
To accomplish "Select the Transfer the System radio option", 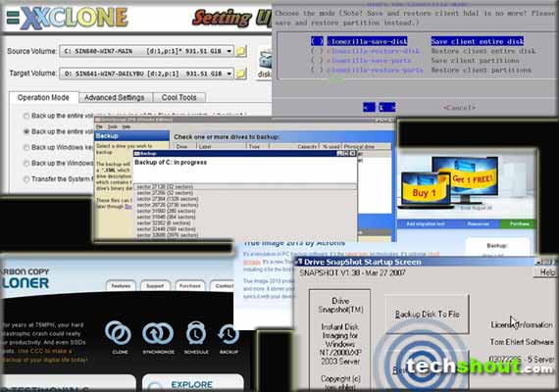I will [x=26, y=179].
